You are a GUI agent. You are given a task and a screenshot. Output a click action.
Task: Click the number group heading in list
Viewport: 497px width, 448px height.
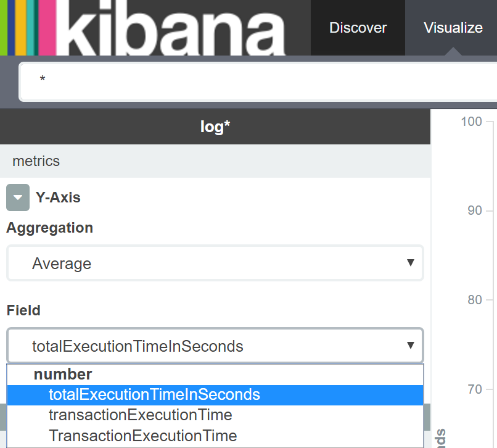[63, 374]
